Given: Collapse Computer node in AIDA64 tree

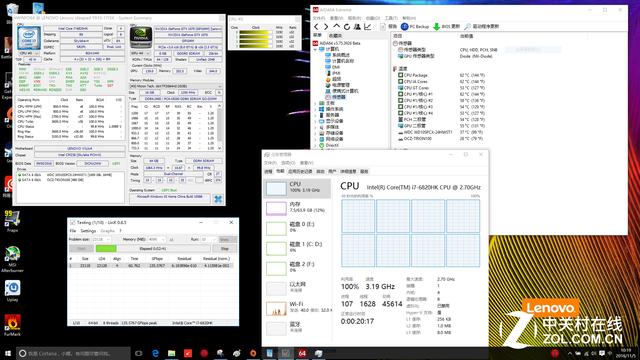Looking at the screenshot, I should pos(316,49).
